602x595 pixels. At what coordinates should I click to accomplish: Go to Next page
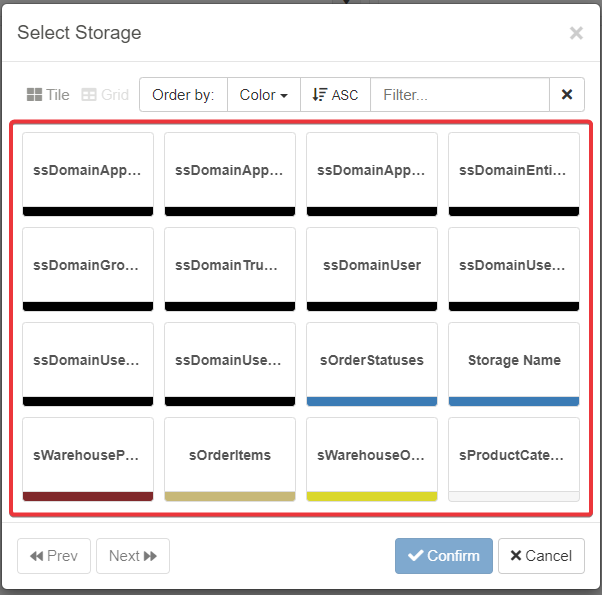tap(133, 556)
